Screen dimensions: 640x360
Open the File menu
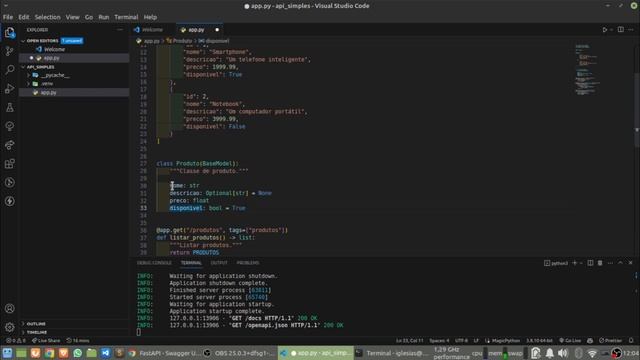8,17
